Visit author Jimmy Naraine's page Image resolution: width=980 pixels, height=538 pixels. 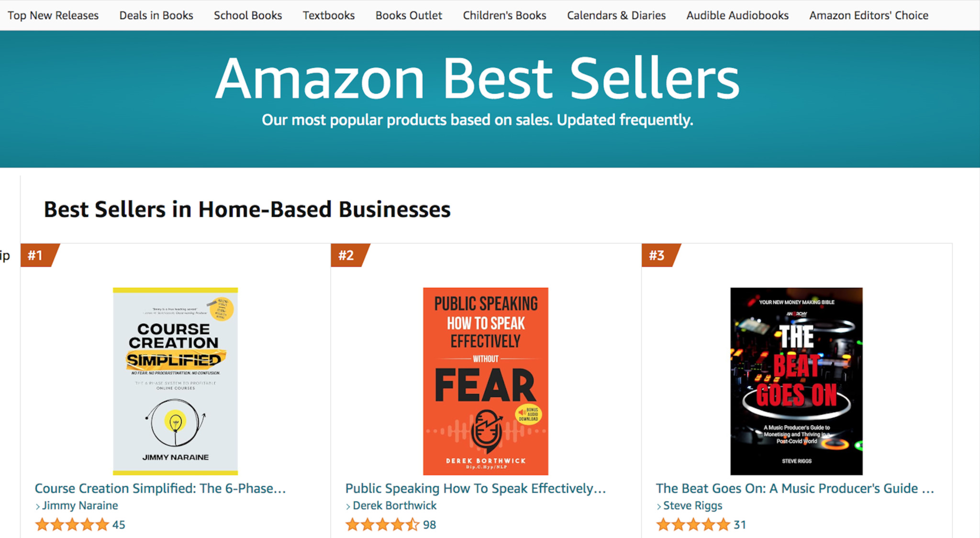pyautogui.click(x=80, y=505)
